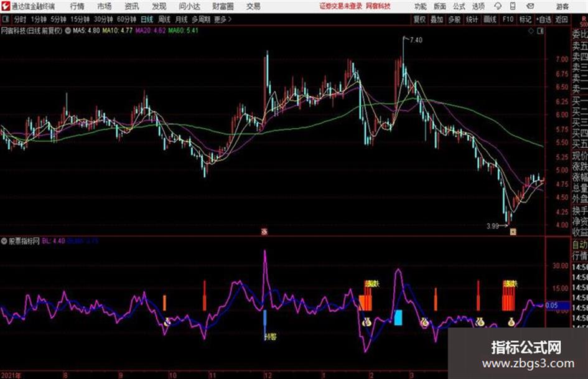The height and width of the screenshot is (379, 588).
Task: Click the 通达信 app logo icon
Action: [5, 6]
